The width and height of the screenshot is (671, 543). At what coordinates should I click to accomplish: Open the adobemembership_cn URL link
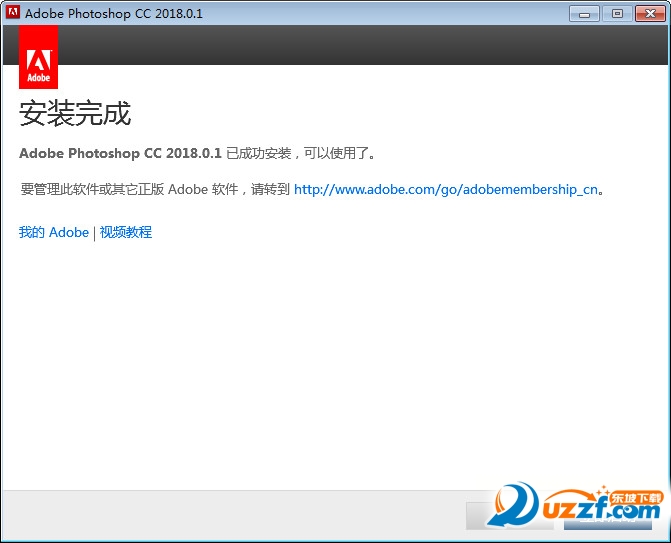pyautogui.click(x=445, y=189)
